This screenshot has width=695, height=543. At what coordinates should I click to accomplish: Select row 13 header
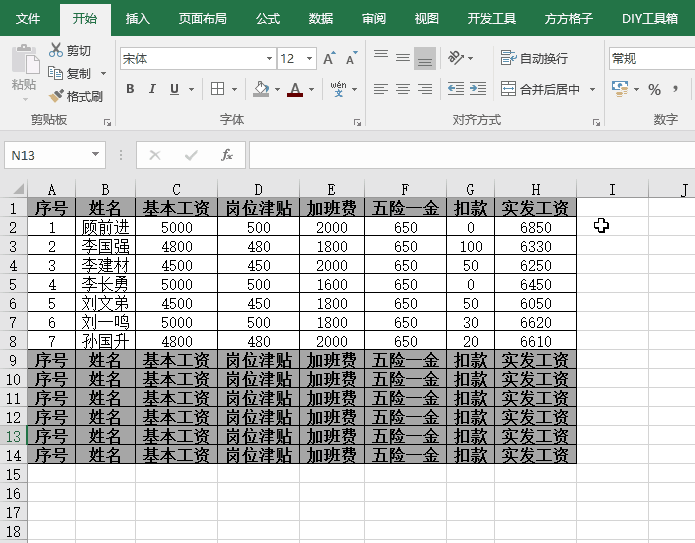coord(13,436)
